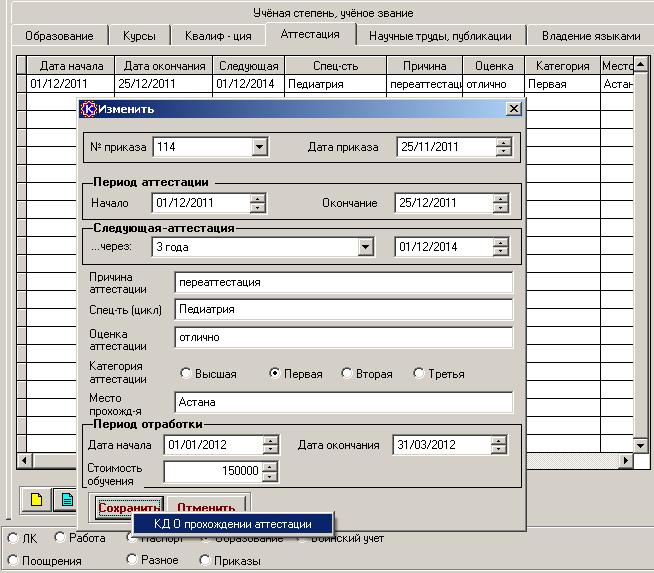Click table cell Педиатрия
The height and width of the screenshot is (573, 654).
335,84
